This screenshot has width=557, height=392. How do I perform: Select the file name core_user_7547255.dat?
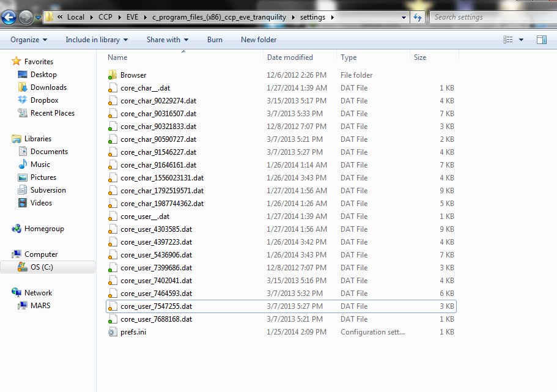pos(156,306)
